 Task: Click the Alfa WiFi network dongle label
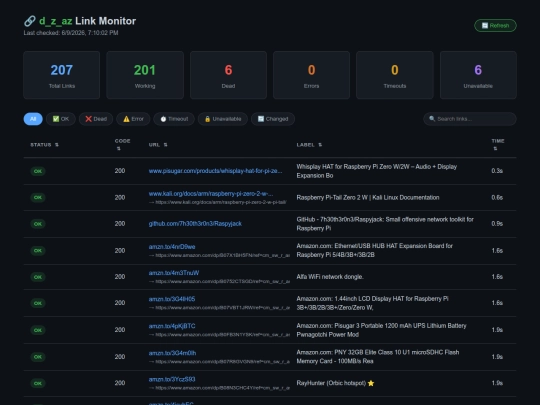click(330, 277)
